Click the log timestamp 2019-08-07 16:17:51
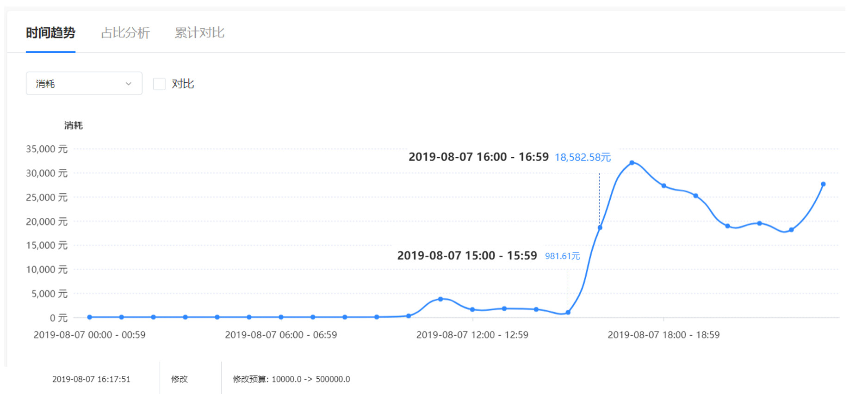868x394 pixels. [x=91, y=379]
